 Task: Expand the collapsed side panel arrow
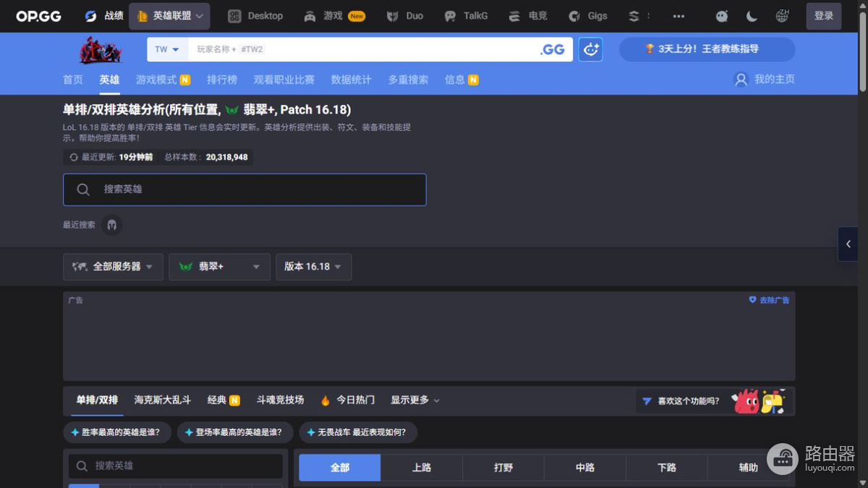pyautogui.click(x=848, y=244)
